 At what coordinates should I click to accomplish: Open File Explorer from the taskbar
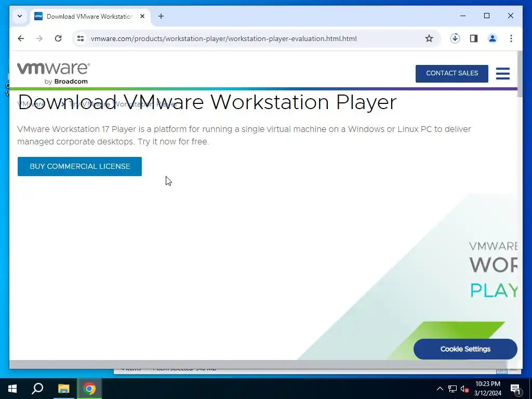[x=63, y=389]
